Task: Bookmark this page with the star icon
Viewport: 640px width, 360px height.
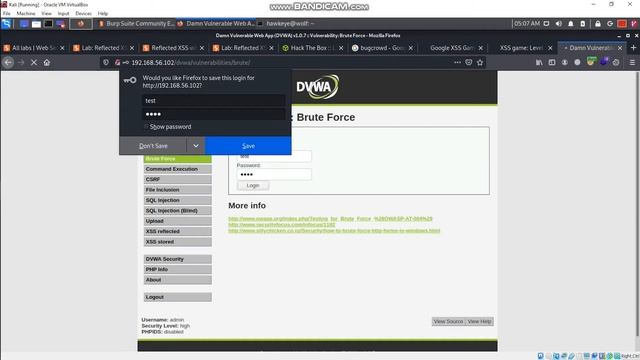Action: tap(480, 62)
